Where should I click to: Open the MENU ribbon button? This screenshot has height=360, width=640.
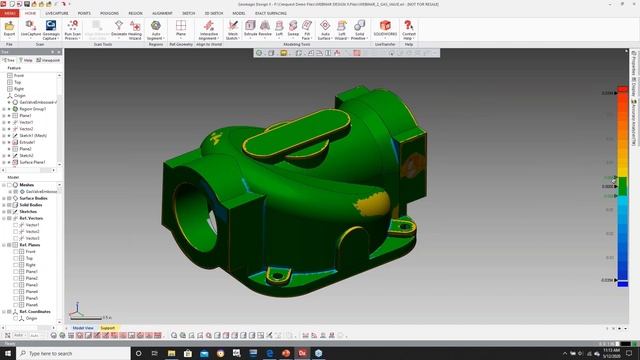(x=9, y=13)
